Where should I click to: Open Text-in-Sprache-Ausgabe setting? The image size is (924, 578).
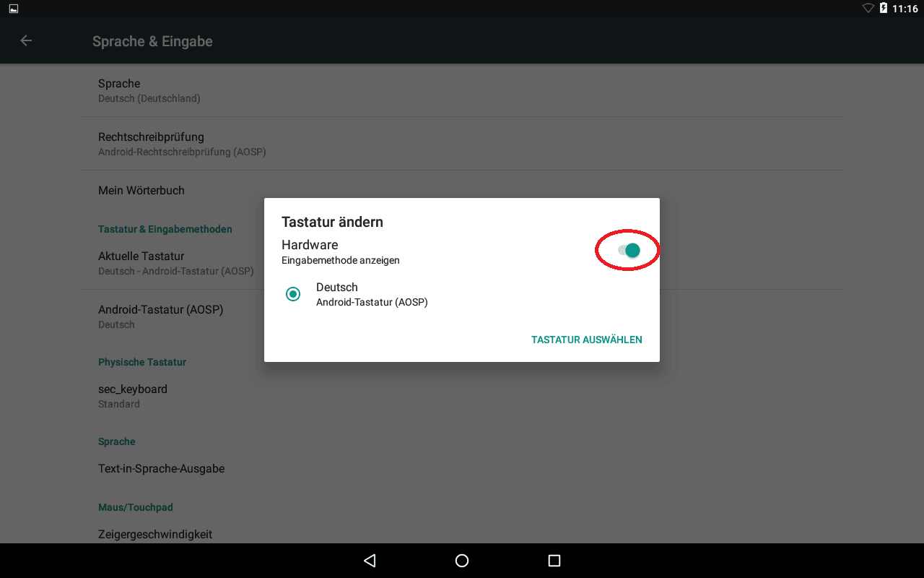click(462, 469)
